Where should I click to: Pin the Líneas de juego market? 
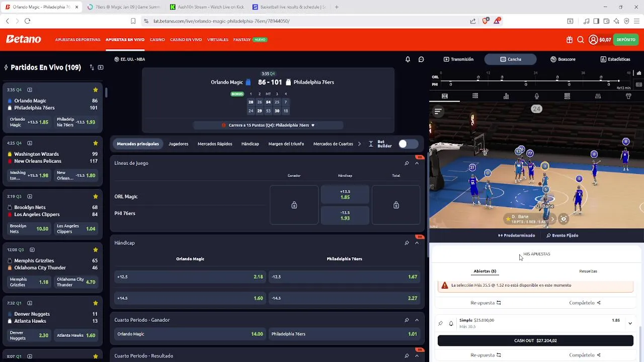(407, 163)
